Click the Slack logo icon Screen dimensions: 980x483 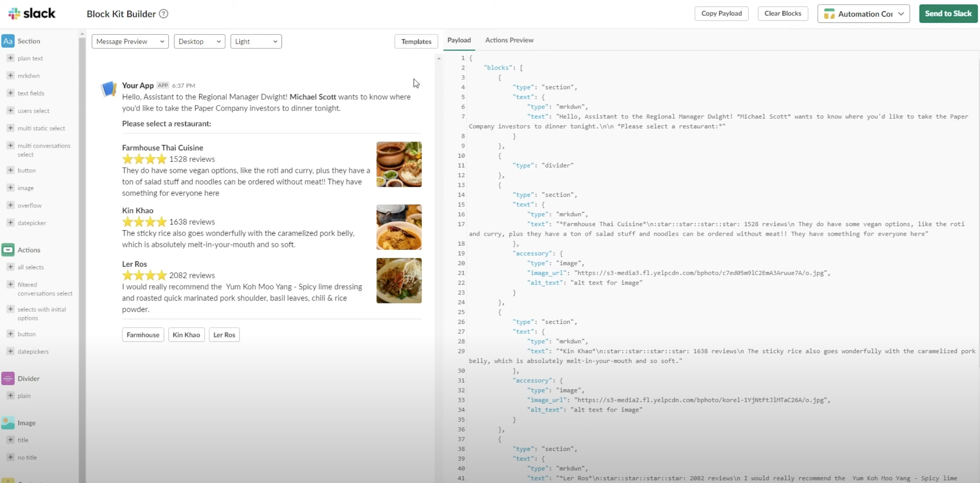tap(14, 14)
